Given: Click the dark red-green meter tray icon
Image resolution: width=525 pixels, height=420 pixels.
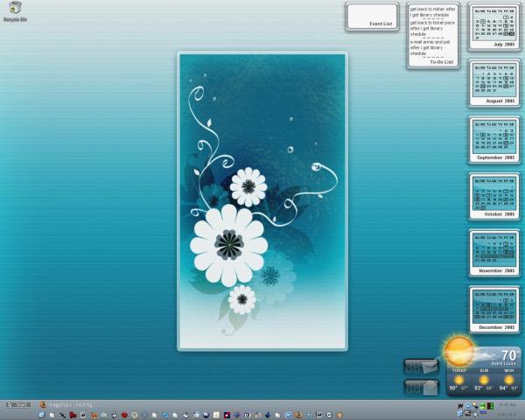Looking at the screenshot, I should click(491, 406).
